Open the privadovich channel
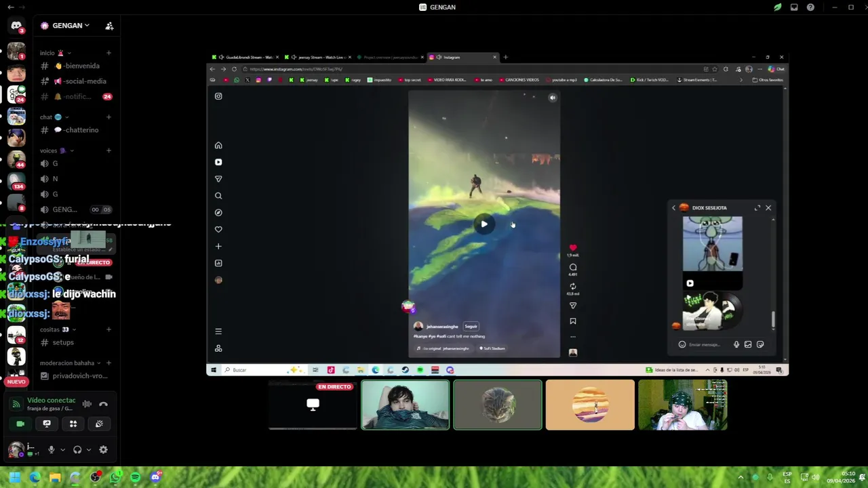The width and height of the screenshot is (868, 488). click(76, 376)
